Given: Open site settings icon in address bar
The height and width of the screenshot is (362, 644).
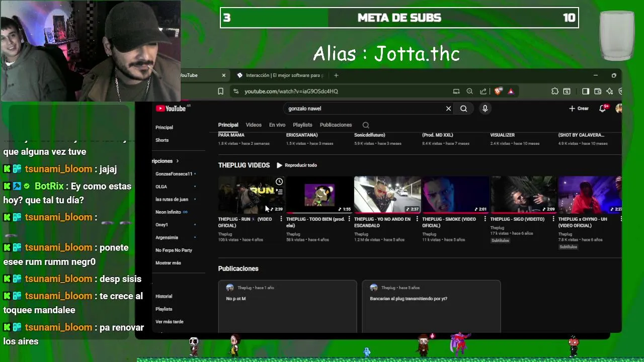Looking at the screenshot, I should (x=235, y=92).
